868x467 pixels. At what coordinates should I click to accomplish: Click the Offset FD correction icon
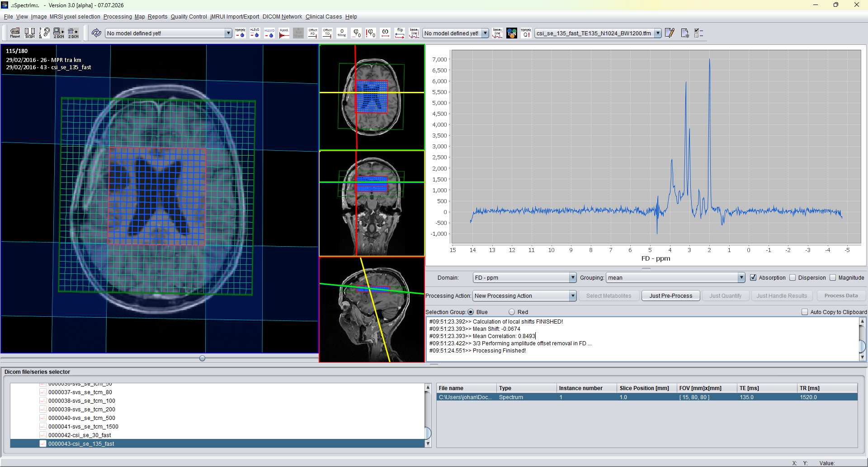pos(313,33)
